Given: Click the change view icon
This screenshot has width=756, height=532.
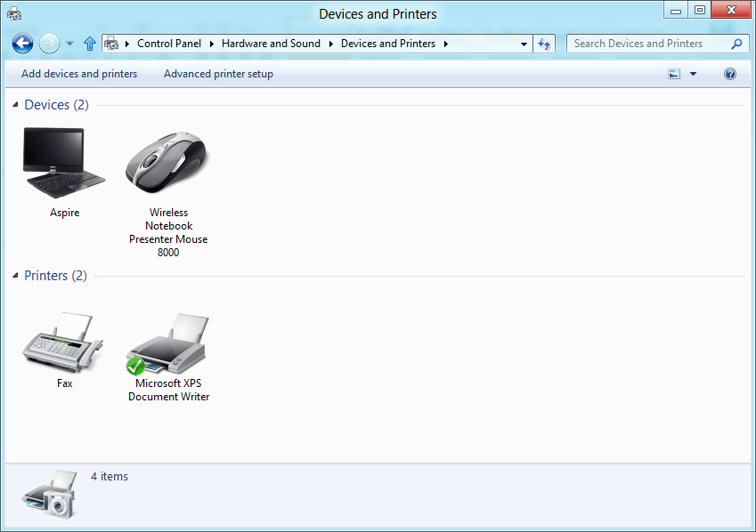Looking at the screenshot, I should [x=674, y=74].
